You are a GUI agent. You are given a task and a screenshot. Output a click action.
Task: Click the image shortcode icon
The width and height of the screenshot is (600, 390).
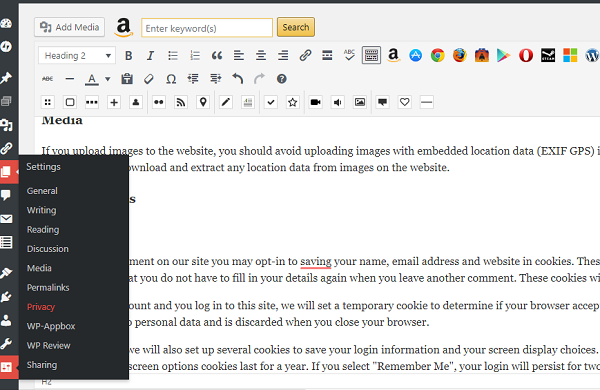(360, 102)
